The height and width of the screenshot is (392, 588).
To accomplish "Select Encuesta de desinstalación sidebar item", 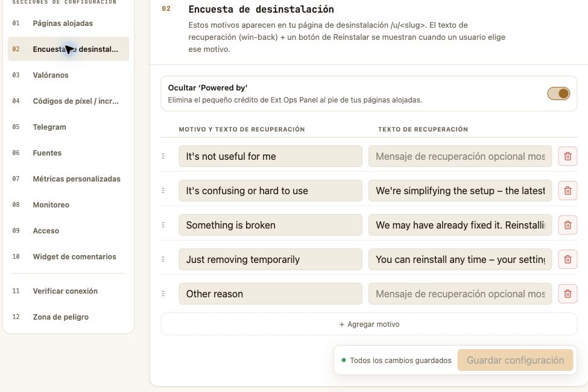I will (x=68, y=49).
